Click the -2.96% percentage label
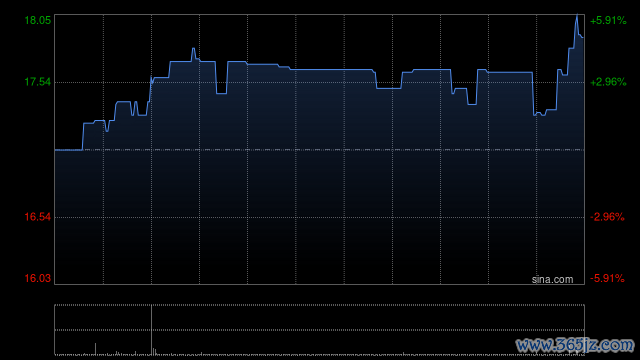The height and width of the screenshot is (360, 640). (607, 217)
